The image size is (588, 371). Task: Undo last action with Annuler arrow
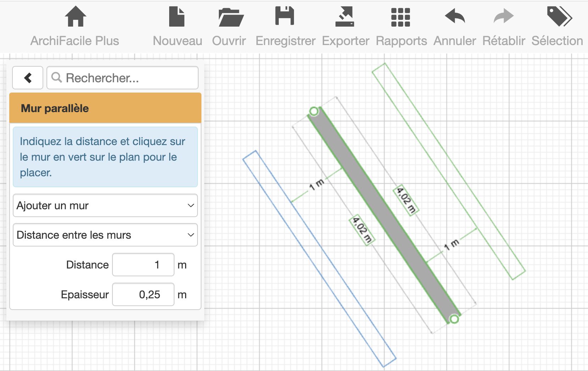pyautogui.click(x=455, y=17)
